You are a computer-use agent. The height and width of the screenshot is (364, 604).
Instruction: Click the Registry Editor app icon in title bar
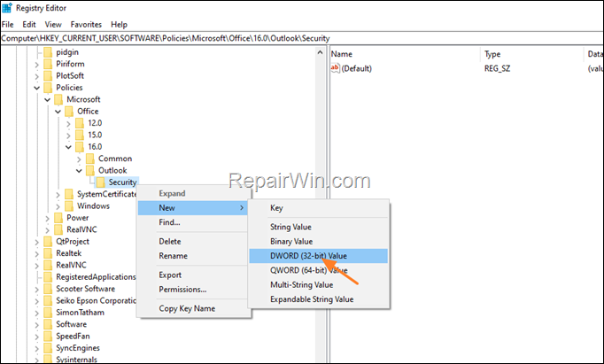pyautogui.click(x=7, y=8)
